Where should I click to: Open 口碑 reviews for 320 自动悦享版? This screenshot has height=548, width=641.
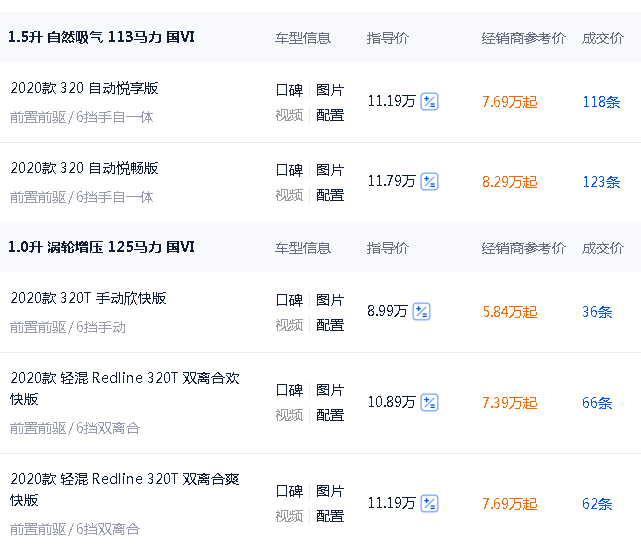pos(289,90)
